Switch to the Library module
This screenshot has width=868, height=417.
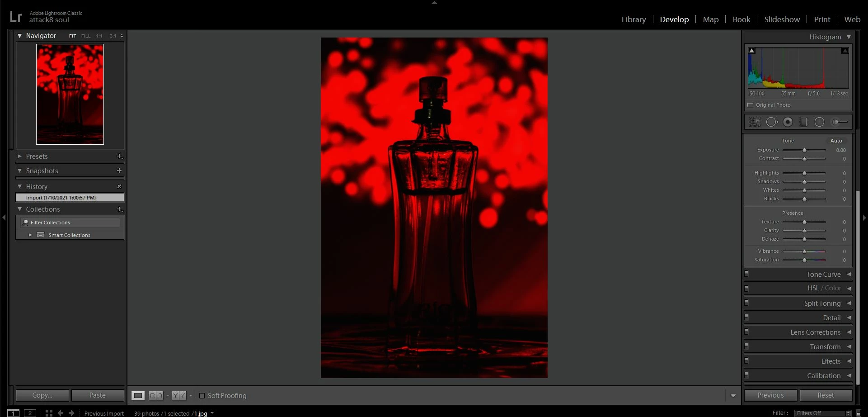633,19
